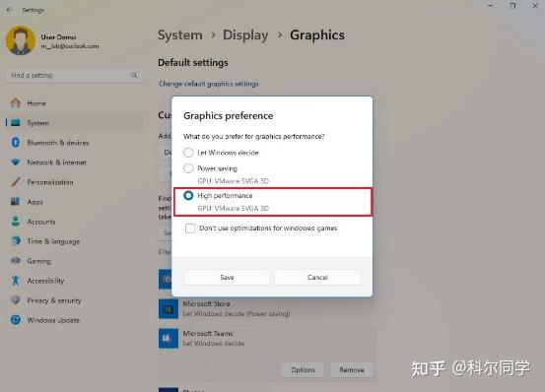Screen dimensions: 545x392
Task: Click the Time & language globe icon
Action: [x=16, y=241]
